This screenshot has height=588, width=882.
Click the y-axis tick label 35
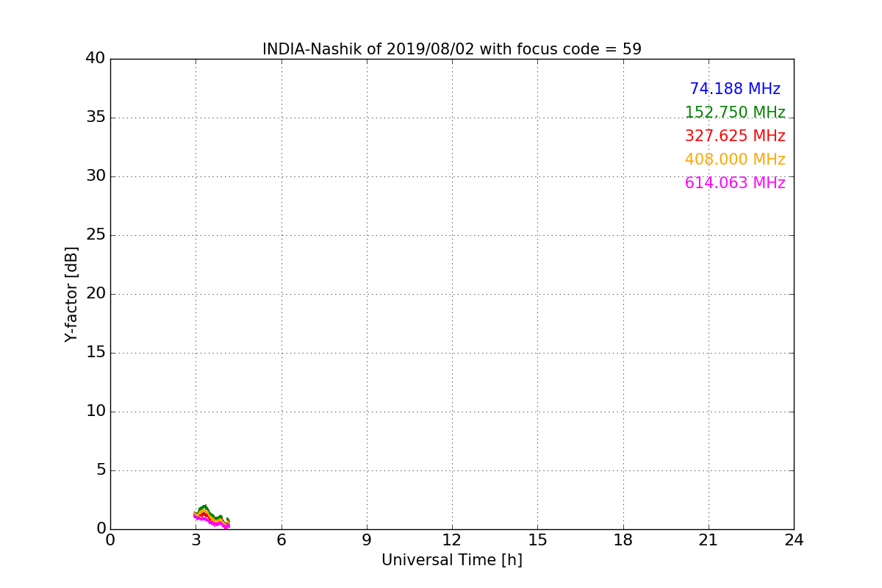(96, 118)
